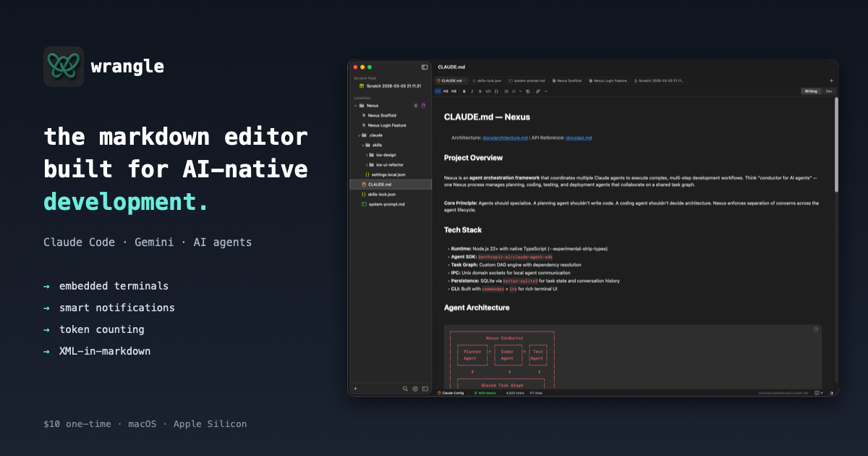The image size is (868, 456).
Task: Switch to system-prompt.md tab
Action: [527, 80]
